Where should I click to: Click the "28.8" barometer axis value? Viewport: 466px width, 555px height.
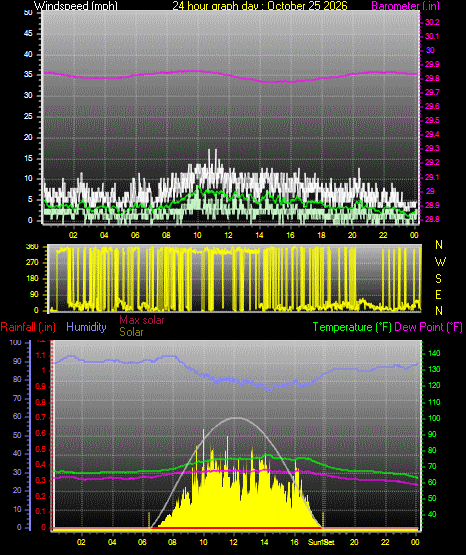pos(432,219)
